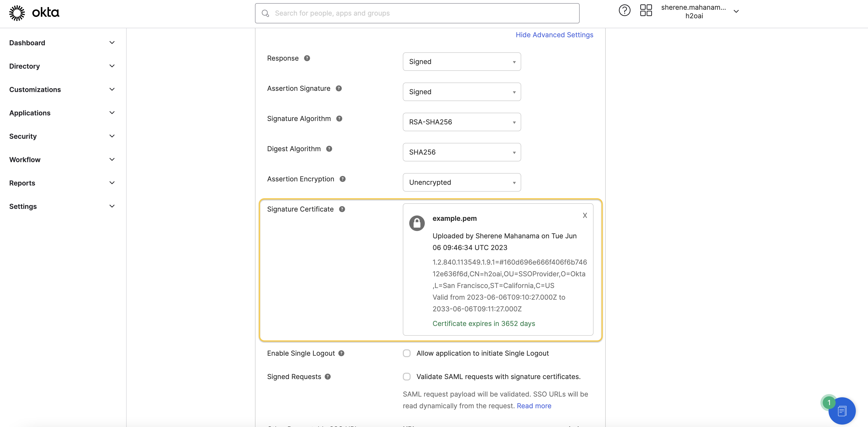Image resolution: width=868 pixels, height=427 pixels.
Task: Click the Signature Certificate help icon
Action: [342, 209]
